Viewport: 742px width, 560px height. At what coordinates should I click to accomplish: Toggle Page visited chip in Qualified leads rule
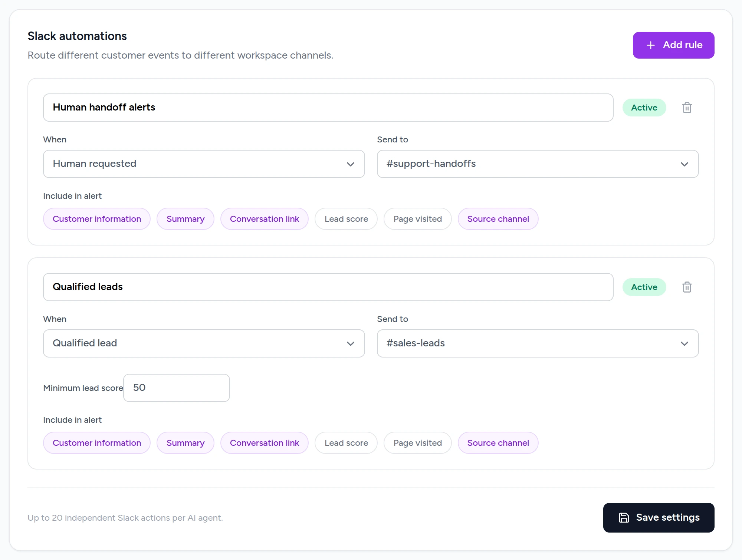[x=418, y=443]
